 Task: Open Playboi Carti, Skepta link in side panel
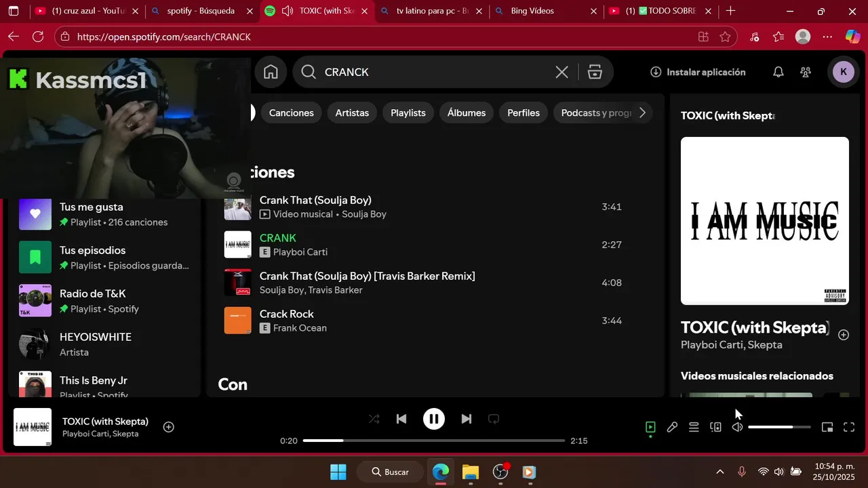click(x=732, y=345)
